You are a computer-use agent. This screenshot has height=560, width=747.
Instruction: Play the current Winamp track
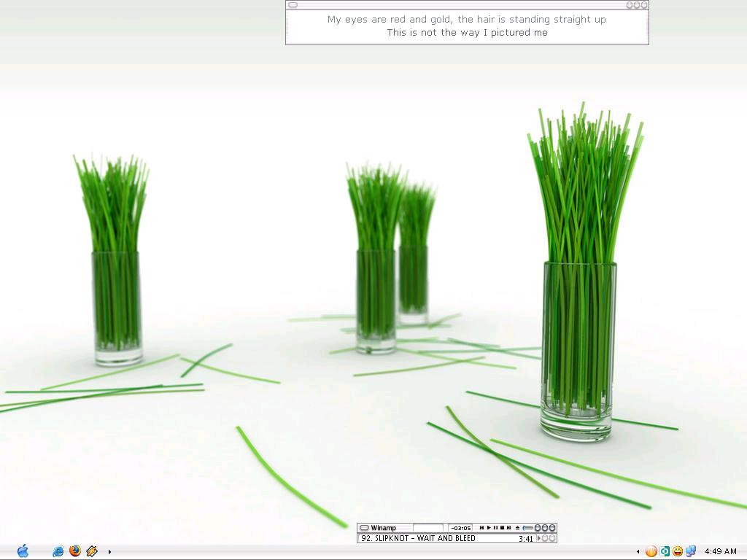(x=489, y=528)
